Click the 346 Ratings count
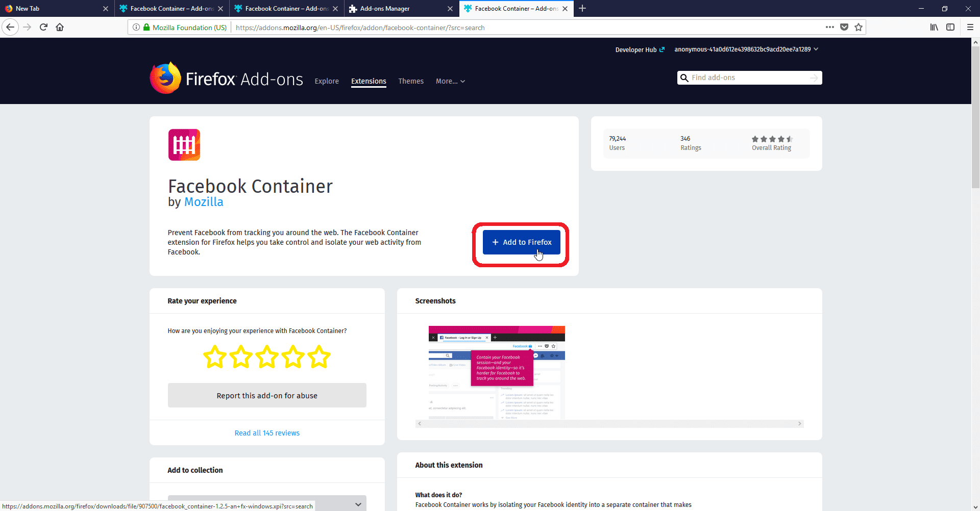 (x=691, y=143)
